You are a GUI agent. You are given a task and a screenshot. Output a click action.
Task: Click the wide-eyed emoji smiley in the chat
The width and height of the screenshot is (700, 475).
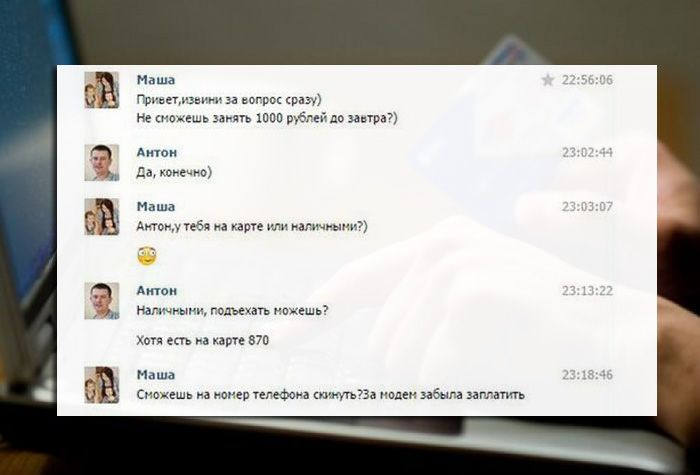click(x=147, y=256)
